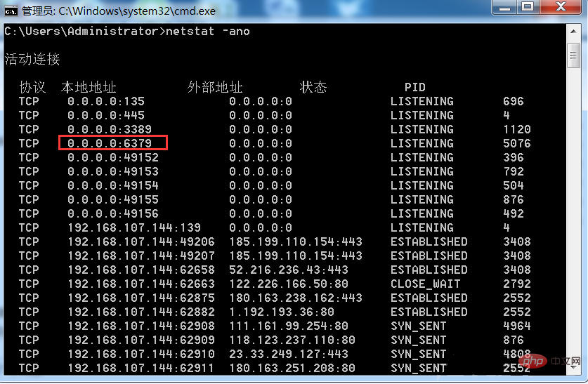Click the cmd.exe title bar text
Viewport: 588px width, 384px height.
pyautogui.click(x=119, y=11)
